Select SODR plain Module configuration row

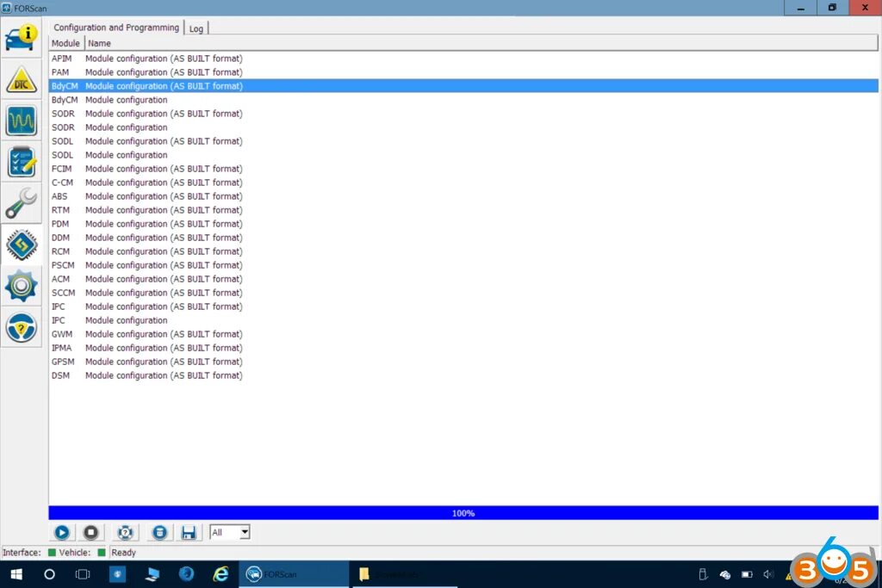point(463,127)
